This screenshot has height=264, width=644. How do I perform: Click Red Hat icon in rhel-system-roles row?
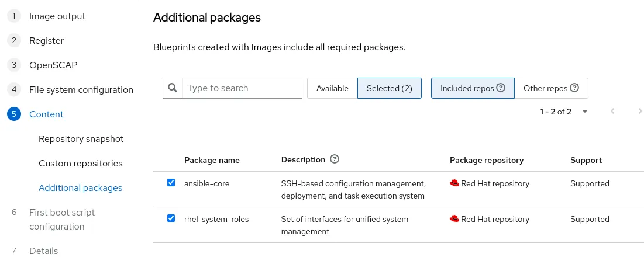[x=454, y=219]
